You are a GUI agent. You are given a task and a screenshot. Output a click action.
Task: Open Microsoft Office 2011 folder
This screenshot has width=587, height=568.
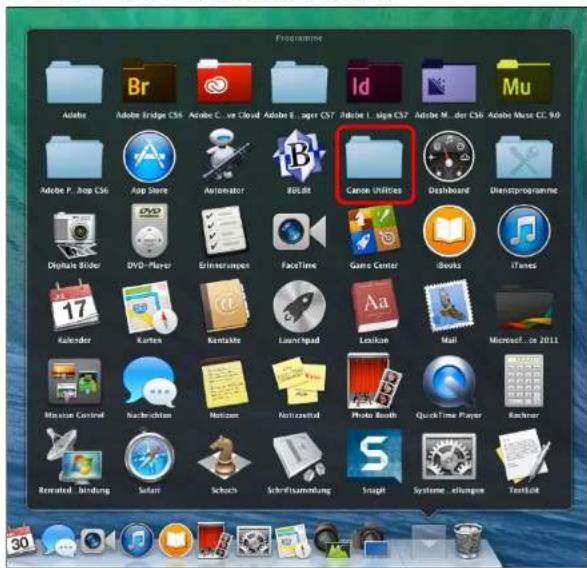click(x=523, y=308)
